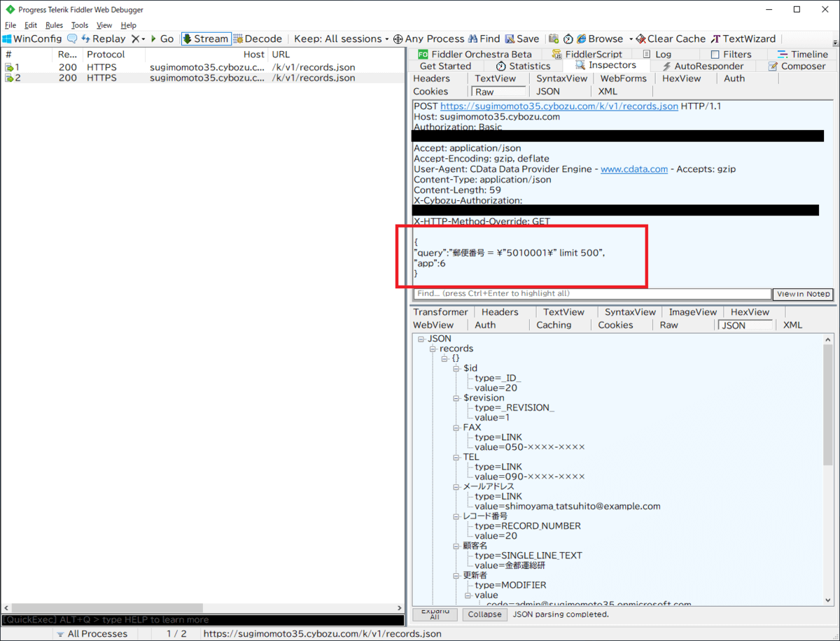The image size is (840, 641).
Task: Click View in Notepad button
Action: [x=804, y=295]
